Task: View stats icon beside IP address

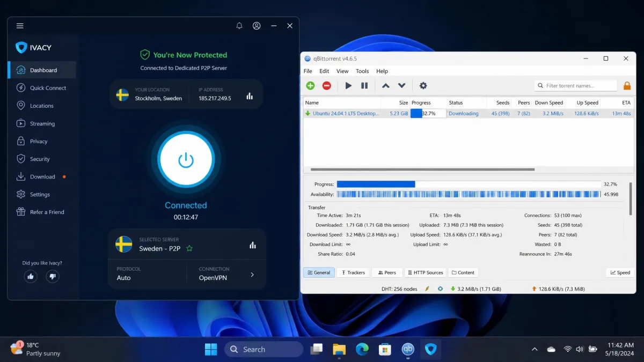Action: (250, 96)
